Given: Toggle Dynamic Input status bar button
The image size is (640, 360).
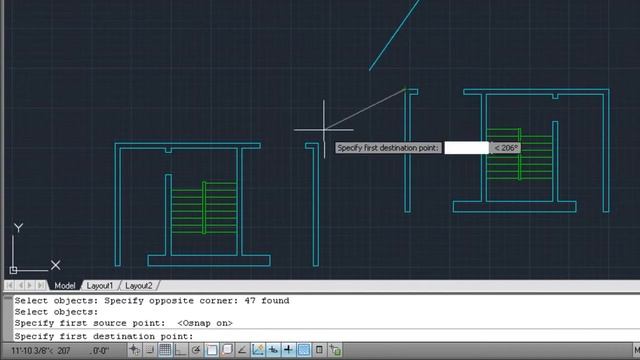Looking at the screenshot, I should (x=273, y=350).
